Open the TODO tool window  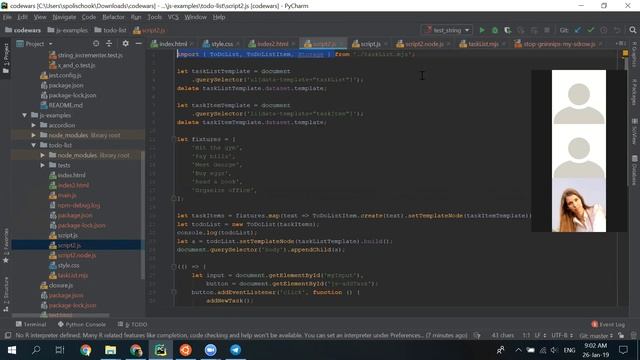pos(132,324)
